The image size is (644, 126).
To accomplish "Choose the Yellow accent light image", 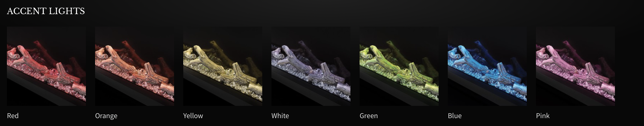I will click(x=223, y=66).
